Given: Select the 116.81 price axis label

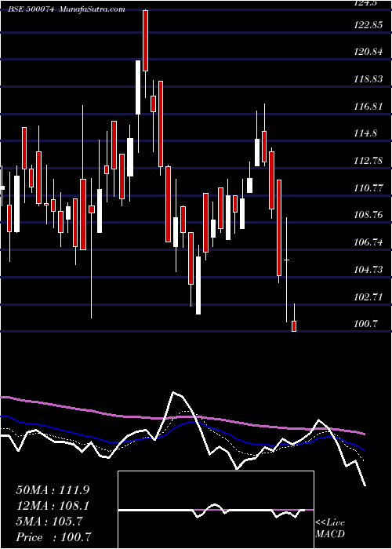Looking at the screenshot, I should pyautogui.click(x=368, y=107).
